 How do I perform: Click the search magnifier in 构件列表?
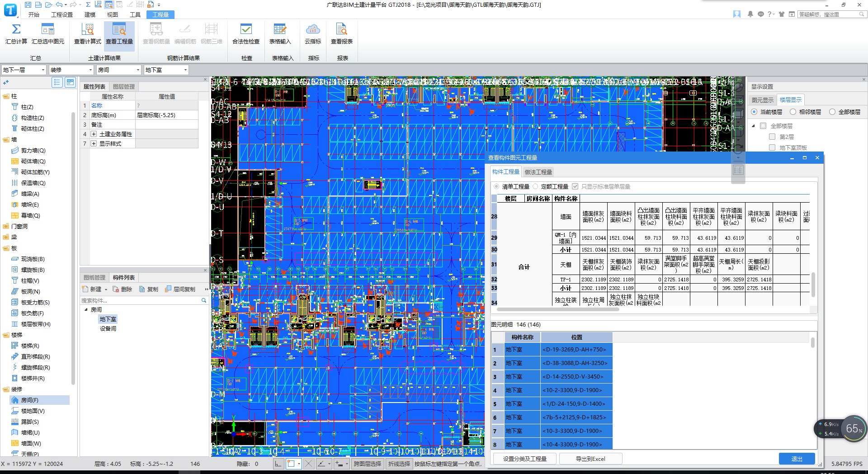click(204, 300)
